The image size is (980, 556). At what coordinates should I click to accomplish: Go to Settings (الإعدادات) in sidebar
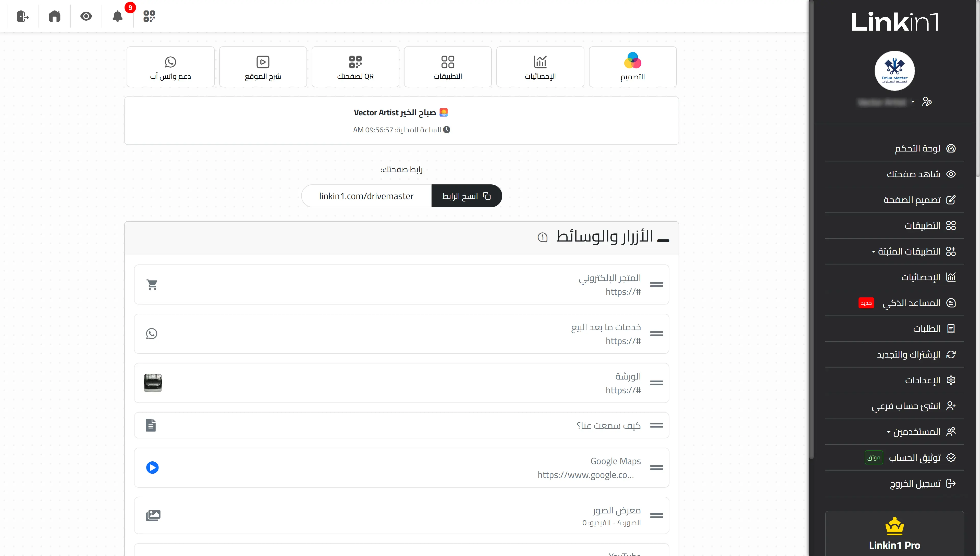coord(922,380)
